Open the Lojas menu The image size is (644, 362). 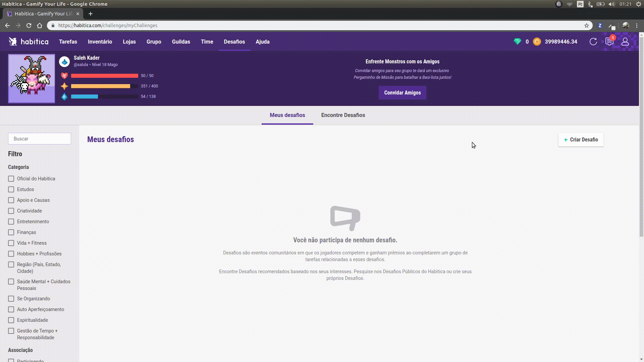pyautogui.click(x=129, y=42)
